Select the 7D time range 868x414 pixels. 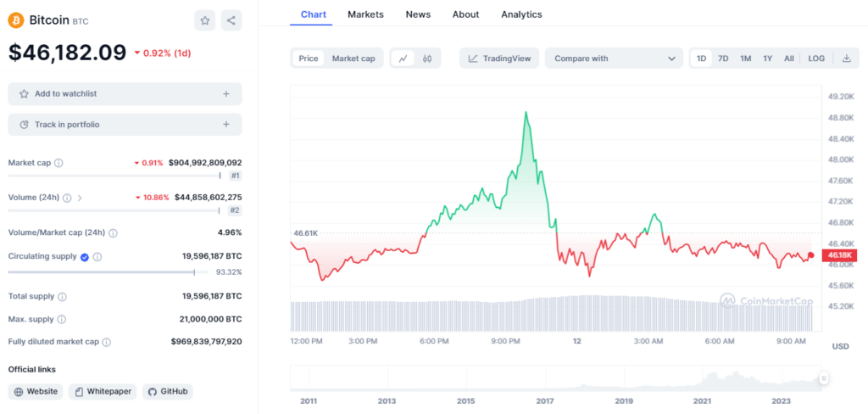click(x=723, y=59)
